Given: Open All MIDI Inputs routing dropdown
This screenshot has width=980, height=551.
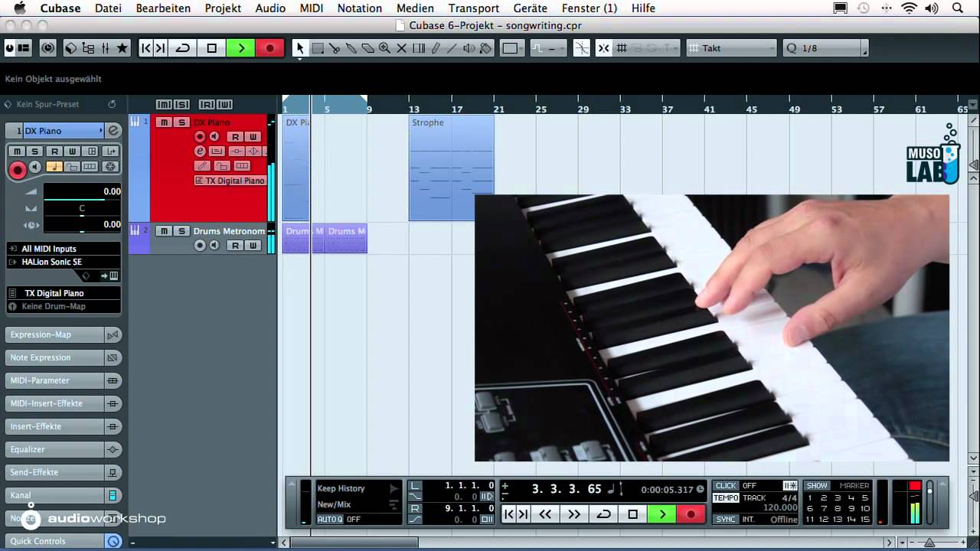Looking at the screenshot, I should pyautogui.click(x=64, y=249).
